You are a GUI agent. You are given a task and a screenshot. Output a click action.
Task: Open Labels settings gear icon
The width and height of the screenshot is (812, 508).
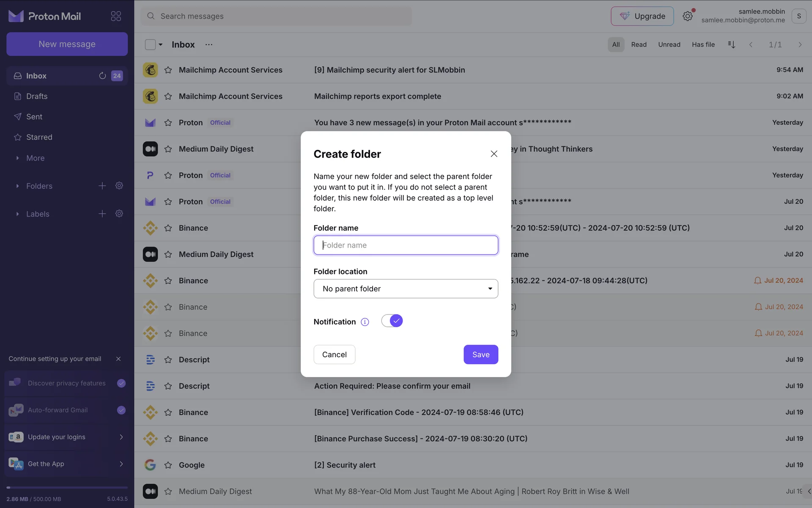(x=119, y=214)
